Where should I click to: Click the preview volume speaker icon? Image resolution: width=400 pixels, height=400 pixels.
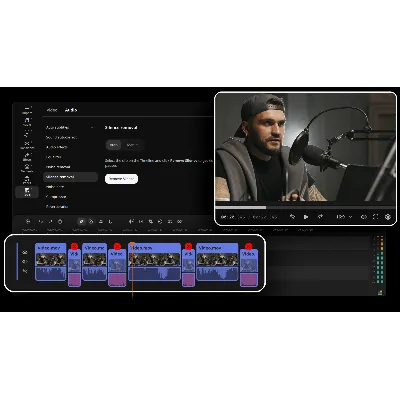pos(364,217)
